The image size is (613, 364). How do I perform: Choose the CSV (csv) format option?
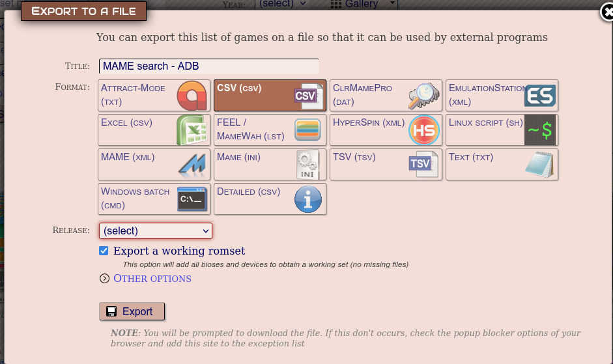[x=270, y=96]
